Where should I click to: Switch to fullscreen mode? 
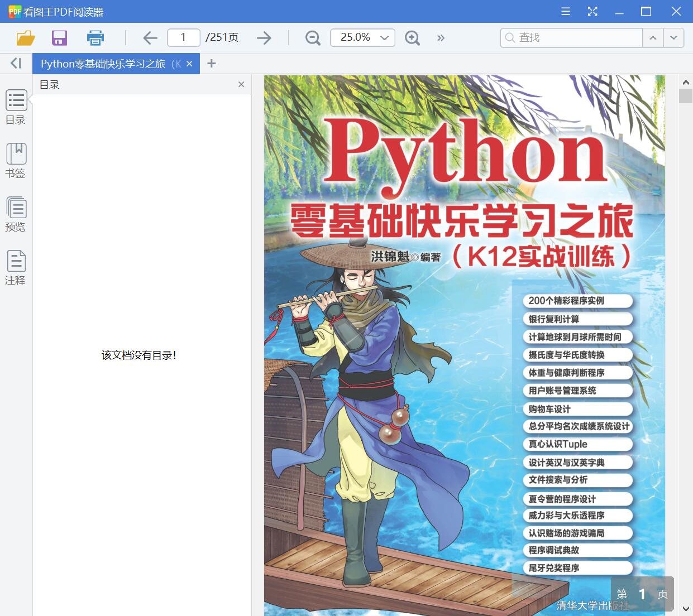[x=592, y=11]
